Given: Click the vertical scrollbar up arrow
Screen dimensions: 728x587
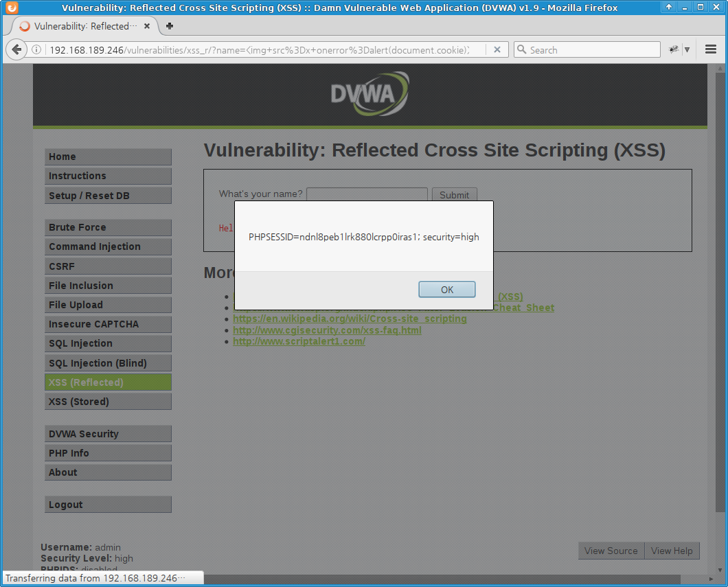Looking at the screenshot, I should (720, 69).
